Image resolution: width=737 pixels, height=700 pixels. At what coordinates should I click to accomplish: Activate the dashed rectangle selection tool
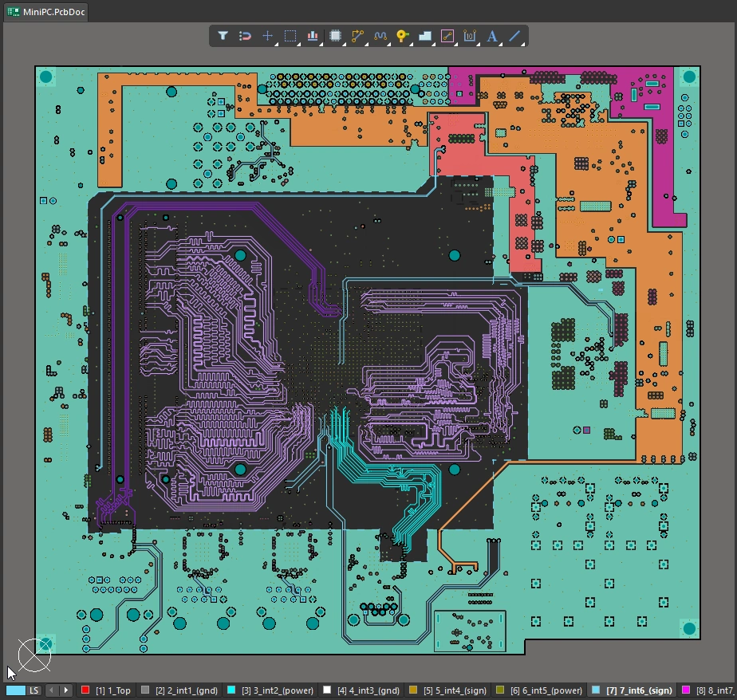[x=290, y=36]
